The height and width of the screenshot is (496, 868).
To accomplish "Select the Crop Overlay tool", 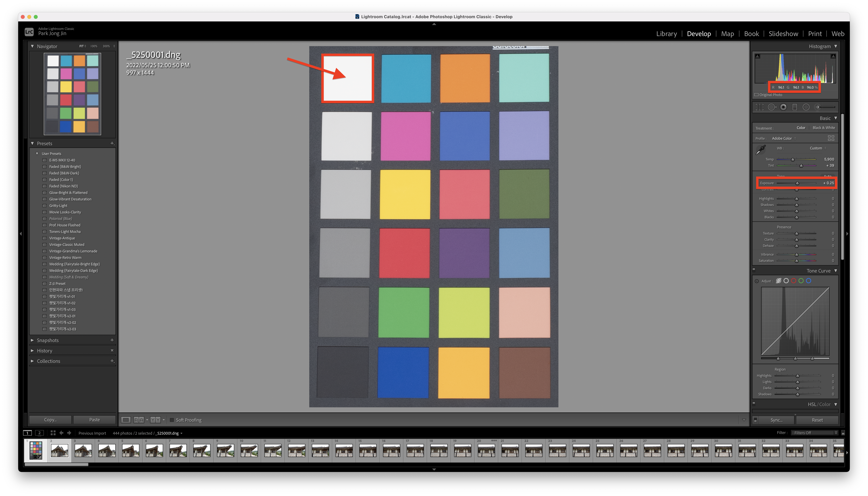I will [759, 107].
